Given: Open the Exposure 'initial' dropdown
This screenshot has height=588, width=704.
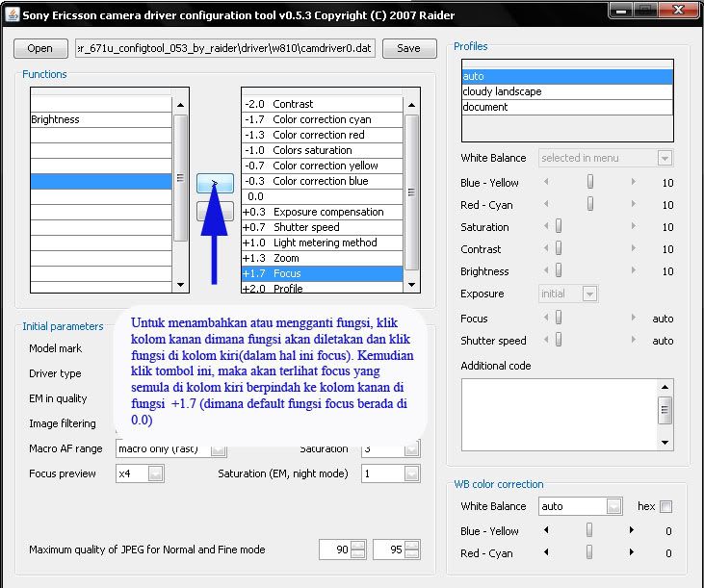Looking at the screenshot, I should pos(568,294).
